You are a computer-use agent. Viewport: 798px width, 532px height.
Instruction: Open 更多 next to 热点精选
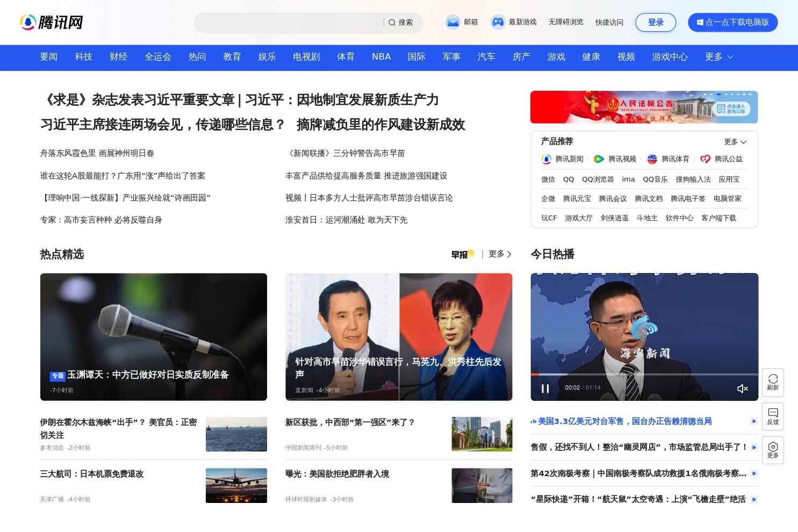pyautogui.click(x=498, y=254)
